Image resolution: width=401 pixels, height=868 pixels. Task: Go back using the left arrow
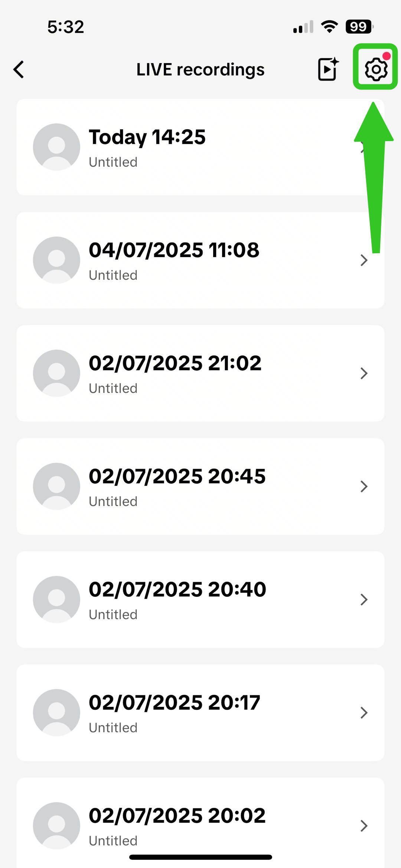19,69
